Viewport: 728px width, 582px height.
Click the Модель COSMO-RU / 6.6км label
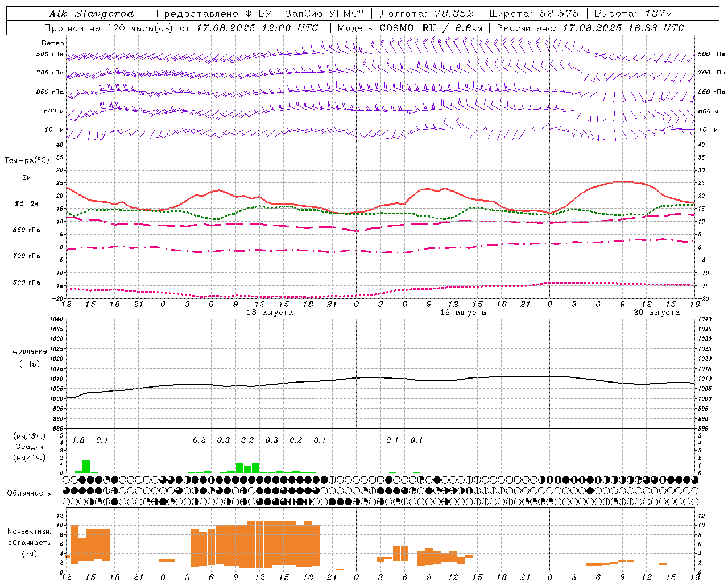coord(409,28)
